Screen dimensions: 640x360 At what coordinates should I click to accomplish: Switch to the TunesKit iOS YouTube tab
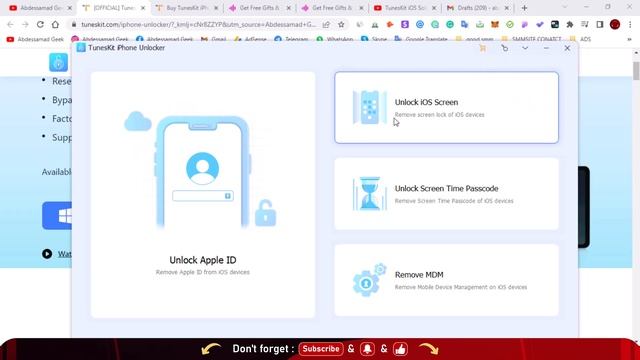tap(406, 8)
